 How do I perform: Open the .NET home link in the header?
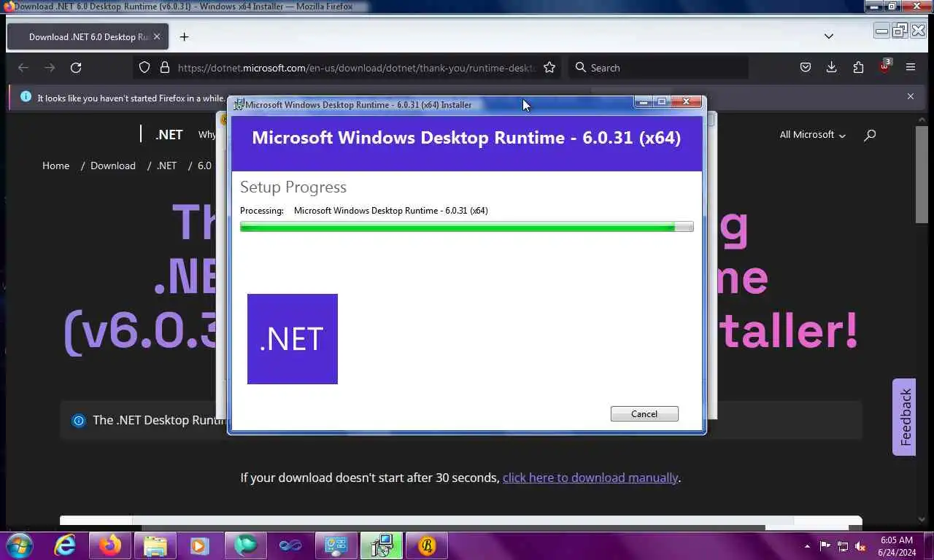169,135
